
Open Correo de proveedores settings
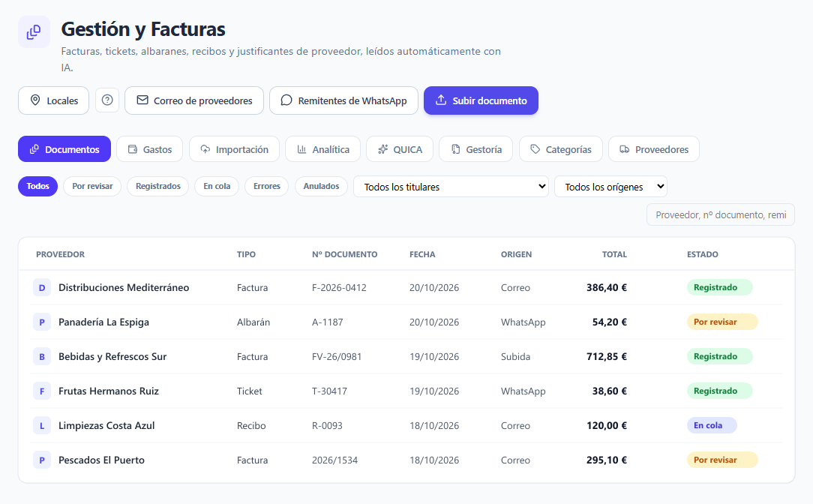click(194, 100)
